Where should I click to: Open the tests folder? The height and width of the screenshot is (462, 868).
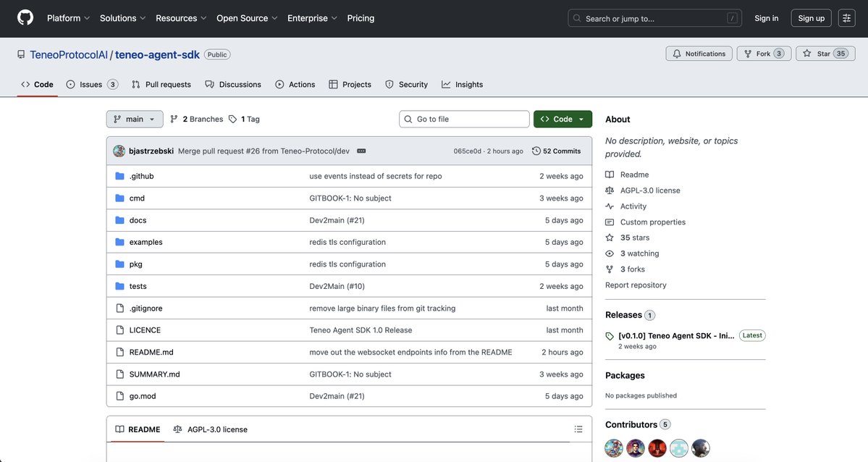click(x=138, y=286)
